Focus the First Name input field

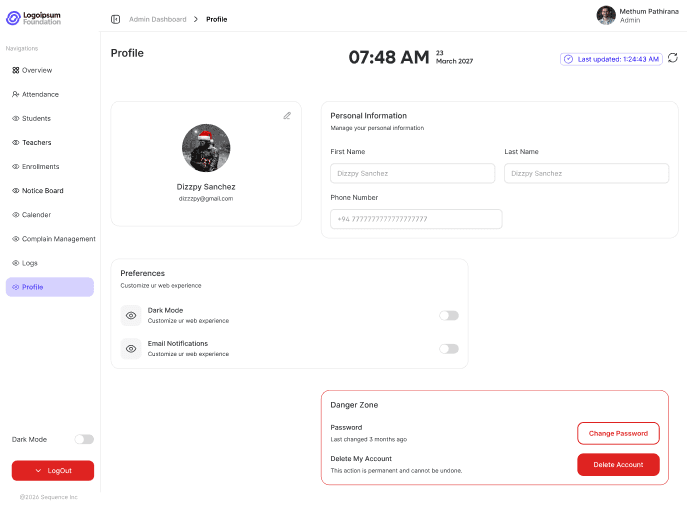pyautogui.click(x=413, y=174)
